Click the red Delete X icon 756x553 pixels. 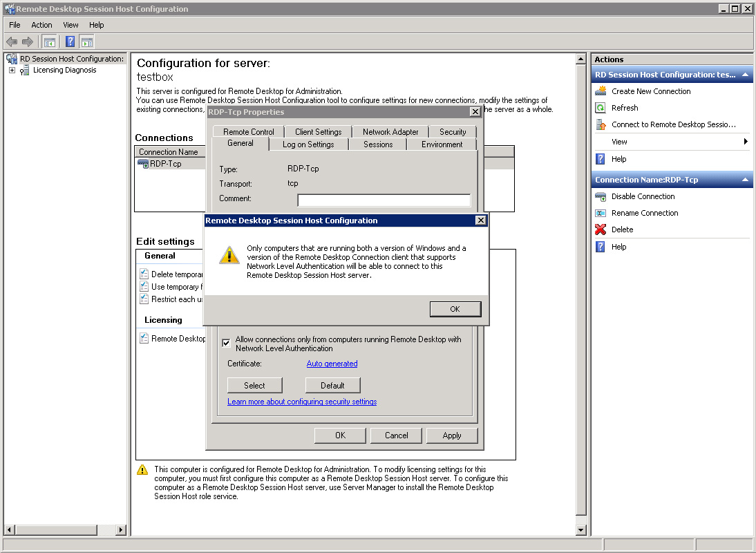[601, 229]
